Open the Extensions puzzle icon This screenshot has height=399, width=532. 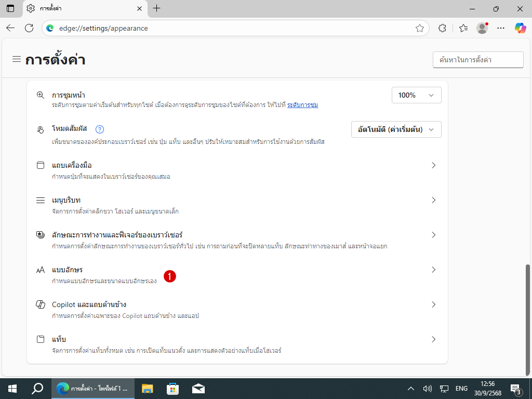(x=443, y=28)
